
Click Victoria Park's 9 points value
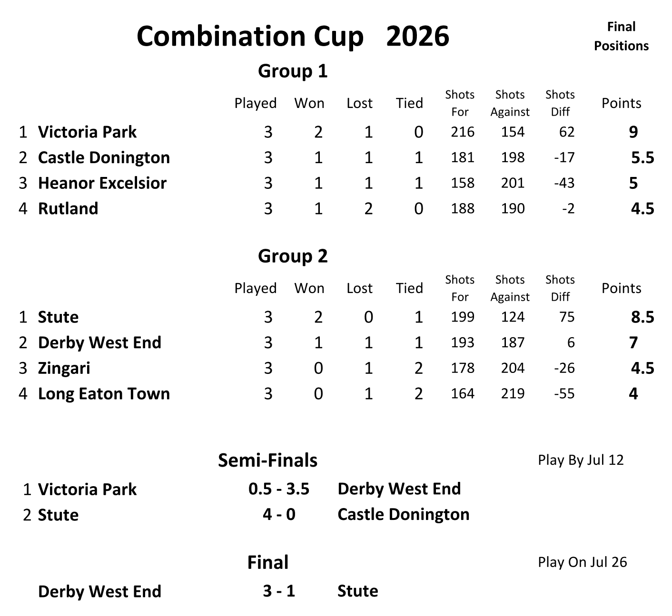point(633,132)
